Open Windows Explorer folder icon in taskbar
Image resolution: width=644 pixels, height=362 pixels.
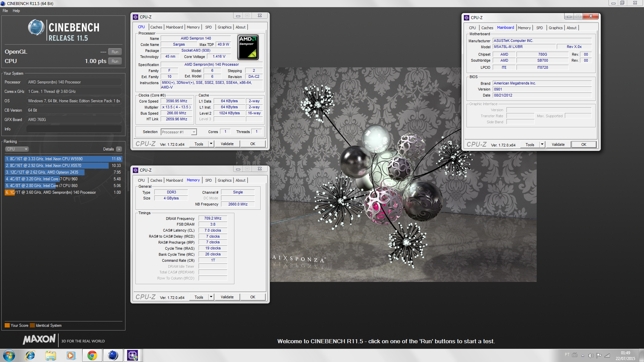[x=51, y=355]
